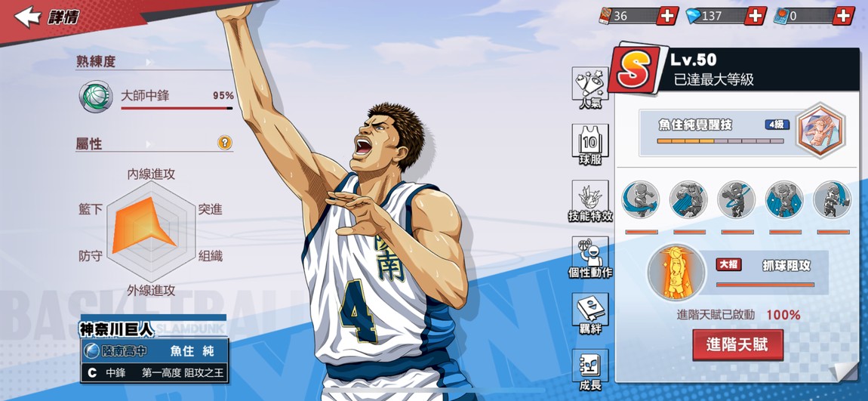This screenshot has width=868, height=401.
Task: Click the 抓球阻攻 orange progress bar
Action: 765,285
